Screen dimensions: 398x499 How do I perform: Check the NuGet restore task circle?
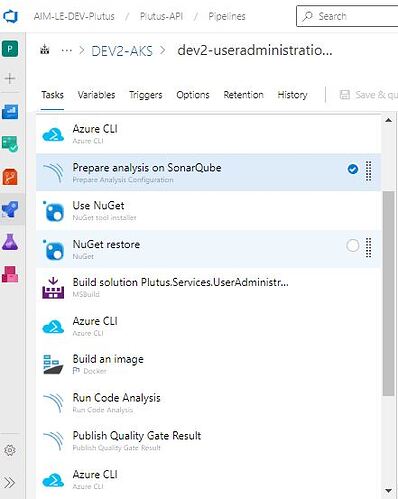tap(352, 246)
